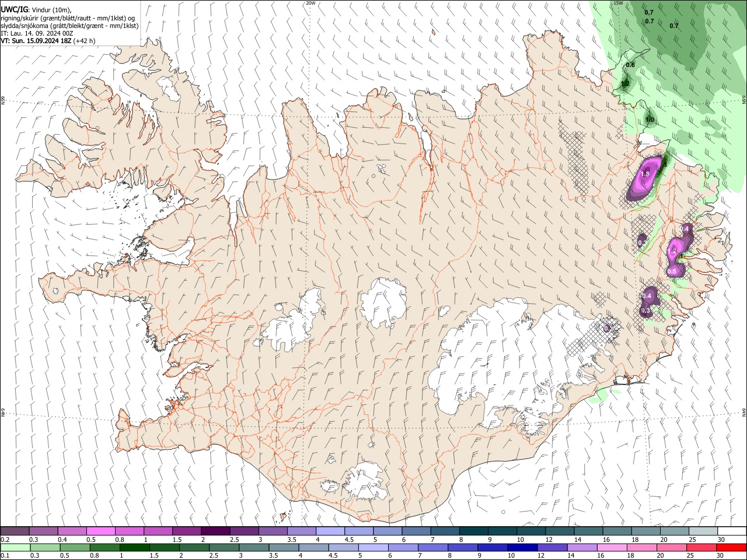Pick the palest green 0.1 swatch in the rain scale
The image size is (747, 560).
[x=15, y=547]
